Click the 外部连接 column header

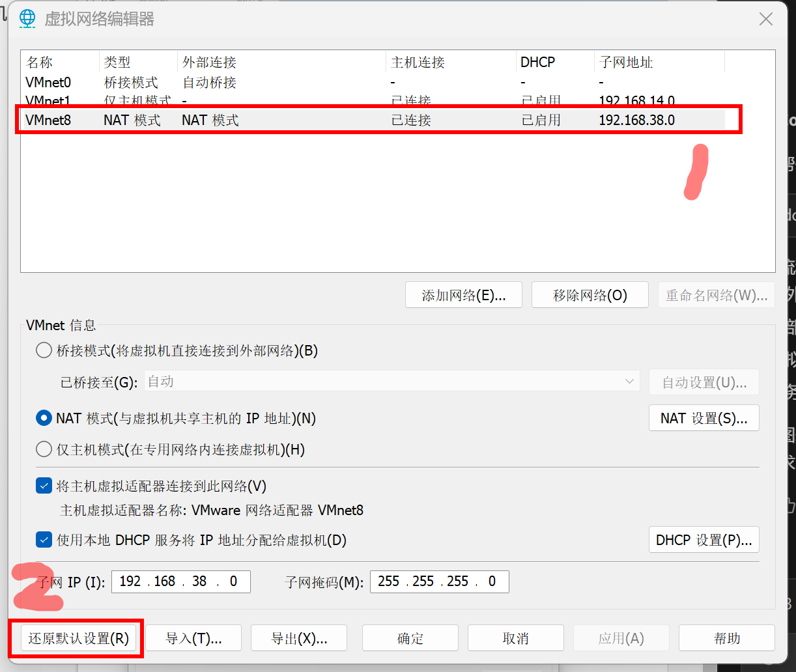pos(281,63)
